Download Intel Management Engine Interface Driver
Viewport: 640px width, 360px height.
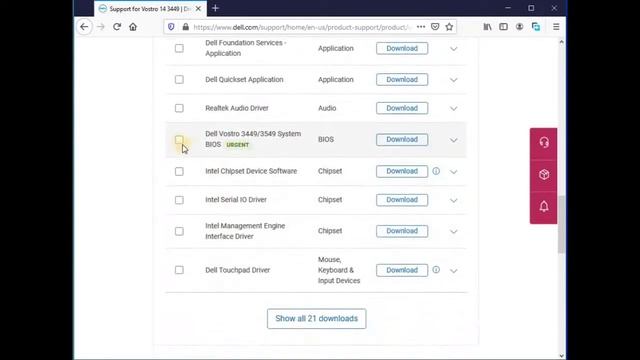[x=402, y=231]
